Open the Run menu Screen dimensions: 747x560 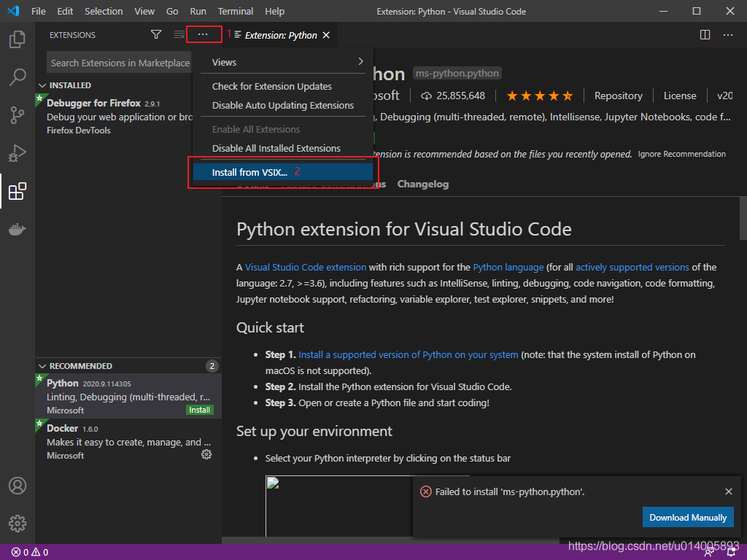[x=198, y=11]
